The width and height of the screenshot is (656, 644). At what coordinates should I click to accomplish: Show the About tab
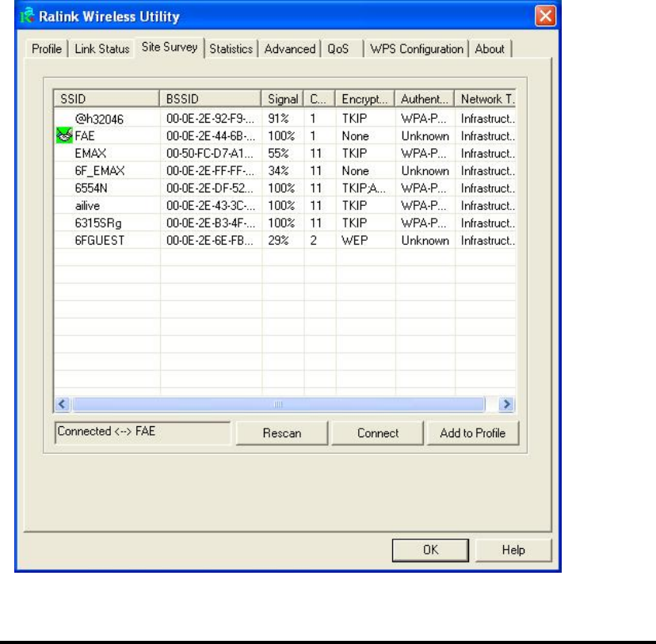(490, 49)
